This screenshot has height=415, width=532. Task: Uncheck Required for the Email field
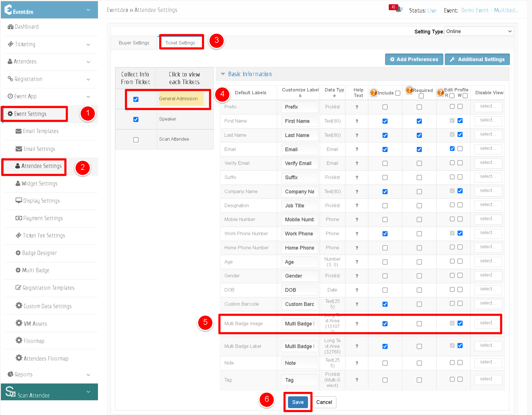pos(419,149)
